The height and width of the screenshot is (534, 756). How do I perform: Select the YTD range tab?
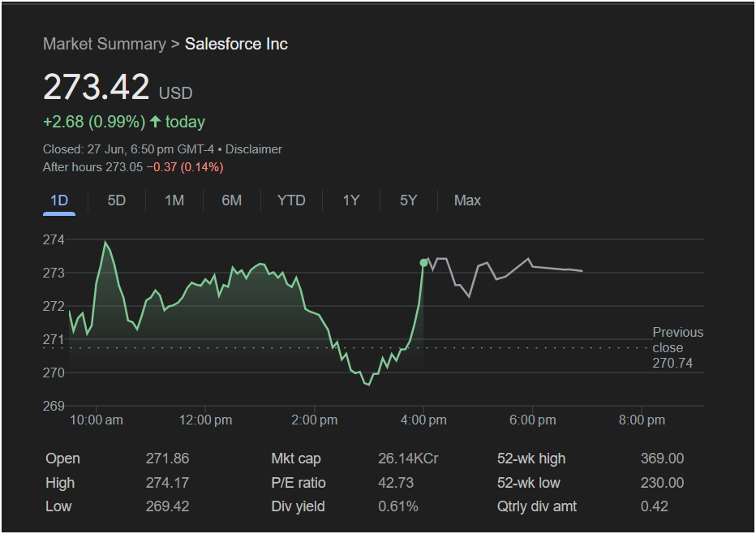(291, 200)
